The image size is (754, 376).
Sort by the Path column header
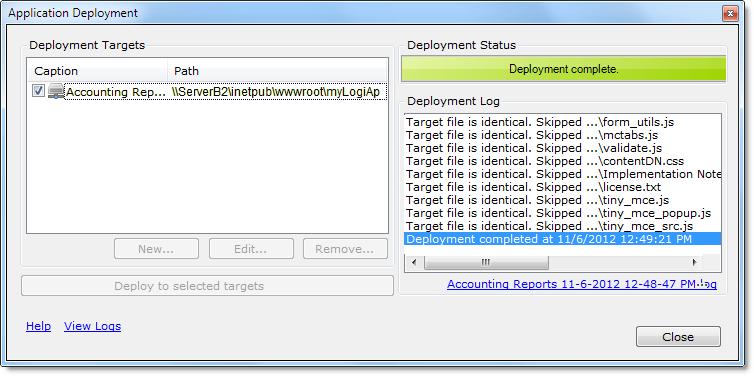(x=277, y=71)
